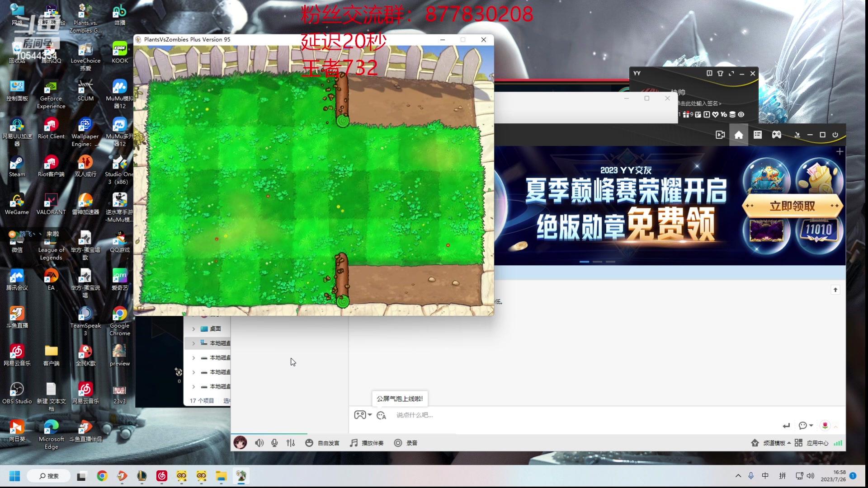This screenshot has width=868, height=488.
Task: Open the YY home tab icon
Action: pyautogui.click(x=739, y=135)
